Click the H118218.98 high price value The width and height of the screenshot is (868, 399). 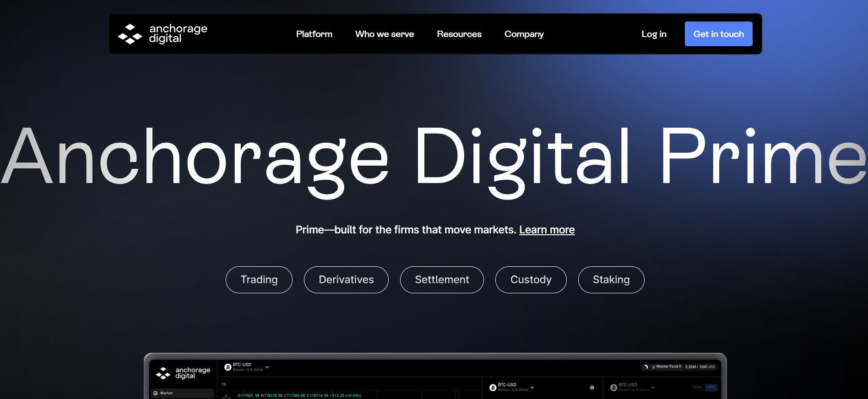point(272,396)
